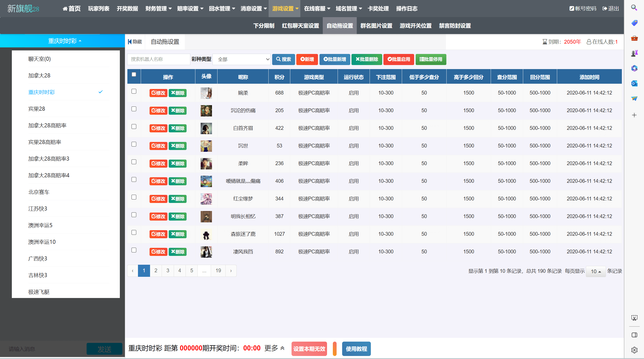
Task: Open the Microsoft 365 sidebar icon
Action: pos(634,68)
